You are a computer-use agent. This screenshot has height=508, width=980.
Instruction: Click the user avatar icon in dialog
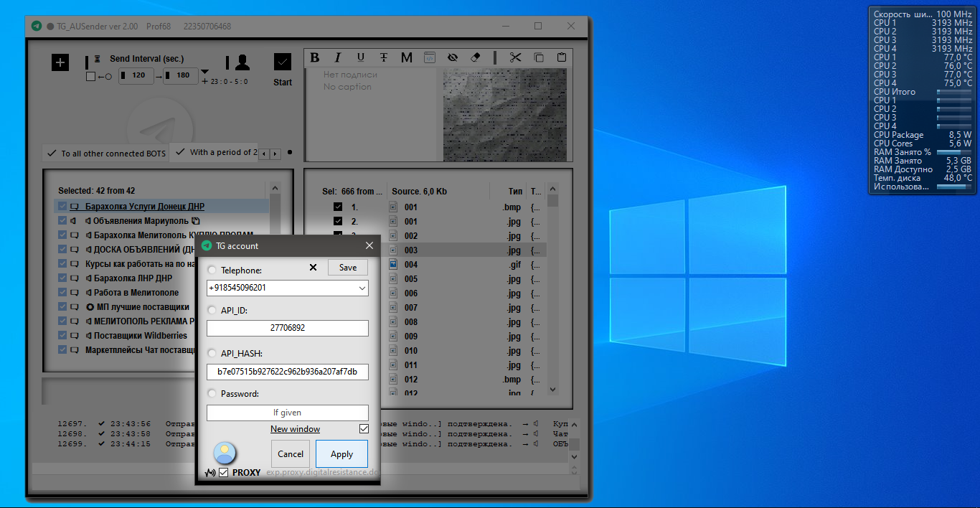225,453
